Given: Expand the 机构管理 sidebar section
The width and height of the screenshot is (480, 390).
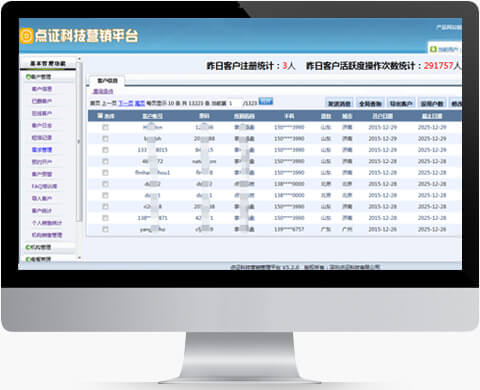Looking at the screenshot, I should (39, 247).
